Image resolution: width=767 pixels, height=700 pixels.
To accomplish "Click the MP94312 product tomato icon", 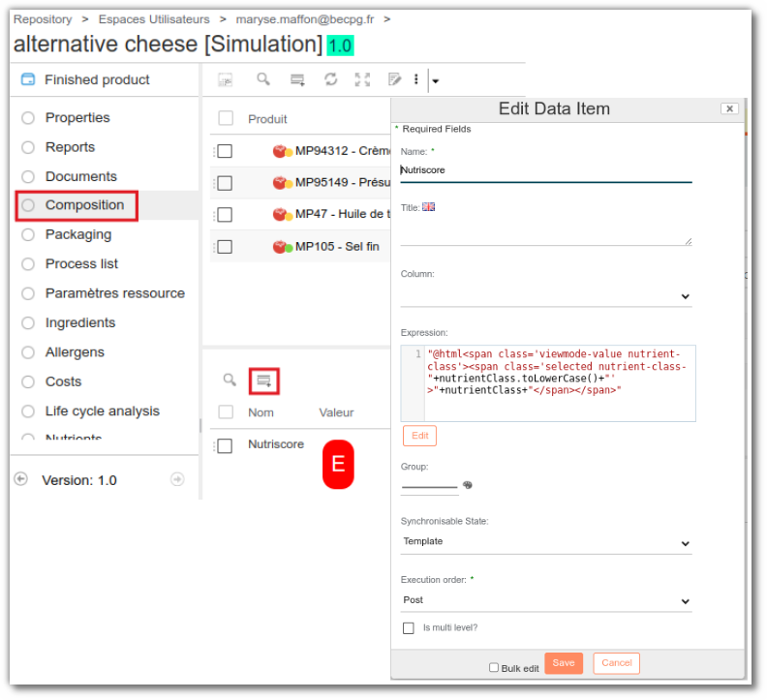I will point(282,151).
